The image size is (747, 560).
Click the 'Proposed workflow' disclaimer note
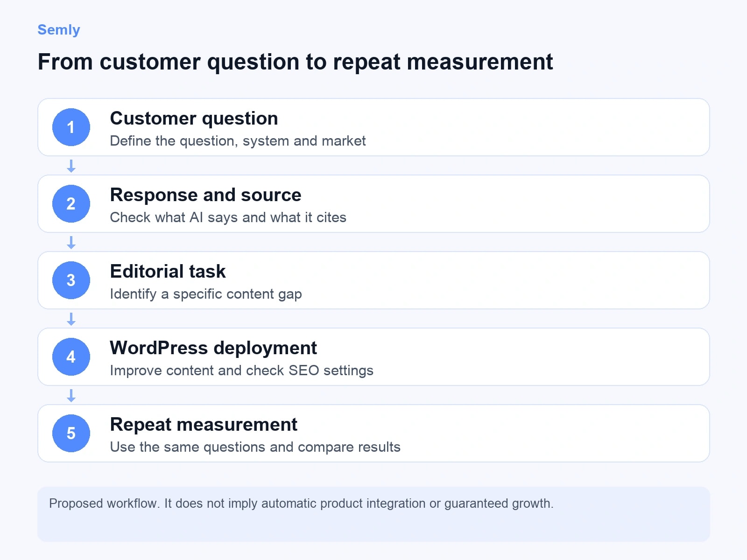[x=373, y=514]
